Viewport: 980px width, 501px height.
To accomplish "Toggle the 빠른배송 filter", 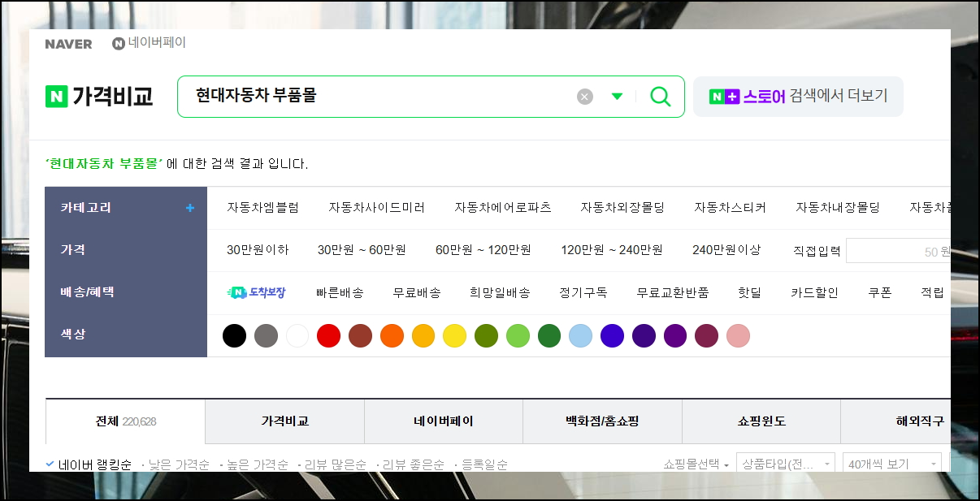I will point(340,292).
